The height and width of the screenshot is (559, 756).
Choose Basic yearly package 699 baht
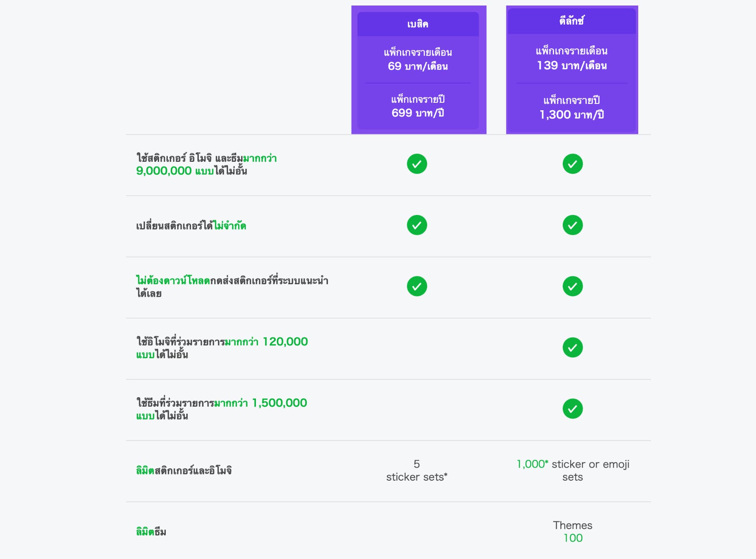pyautogui.click(x=418, y=106)
